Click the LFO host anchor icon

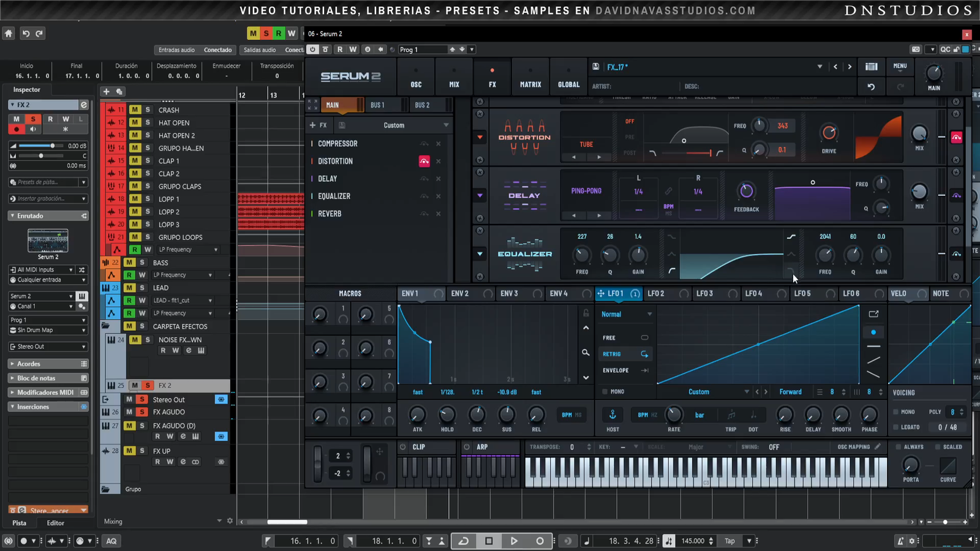pyautogui.click(x=612, y=414)
